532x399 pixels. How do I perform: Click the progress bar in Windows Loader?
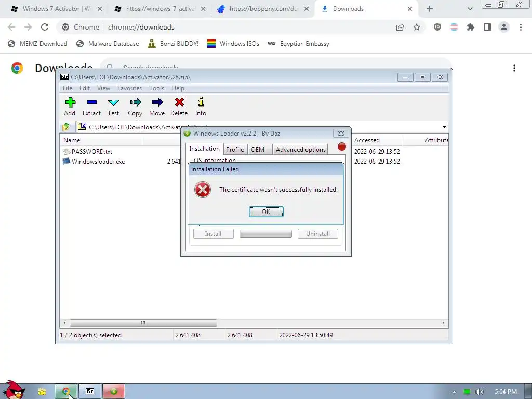coord(265,234)
